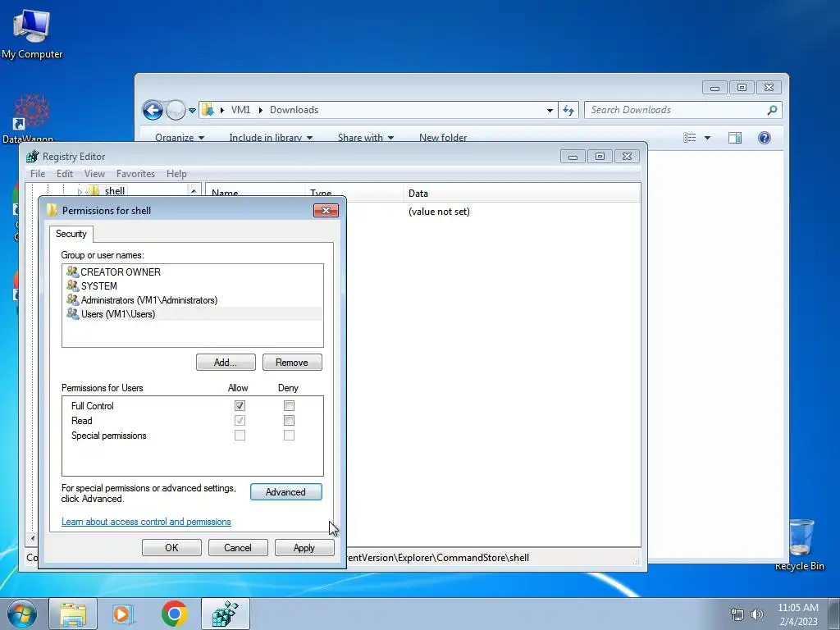Confirm permissions with OK
Screen dimensions: 840x630
point(171,547)
